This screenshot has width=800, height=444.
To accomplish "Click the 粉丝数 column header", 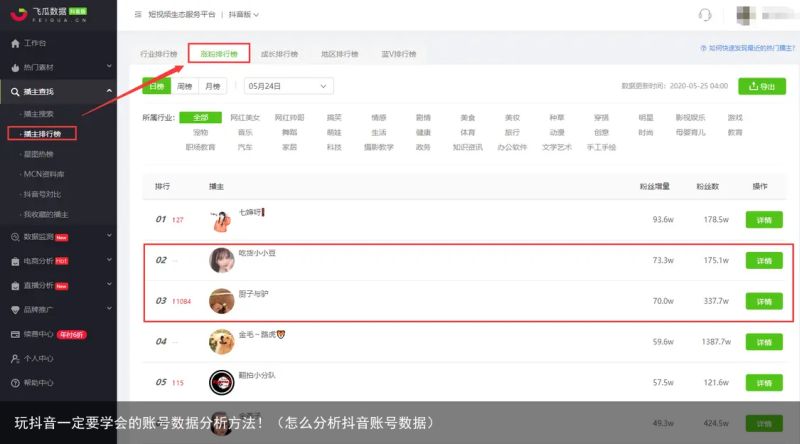I will click(708, 186).
